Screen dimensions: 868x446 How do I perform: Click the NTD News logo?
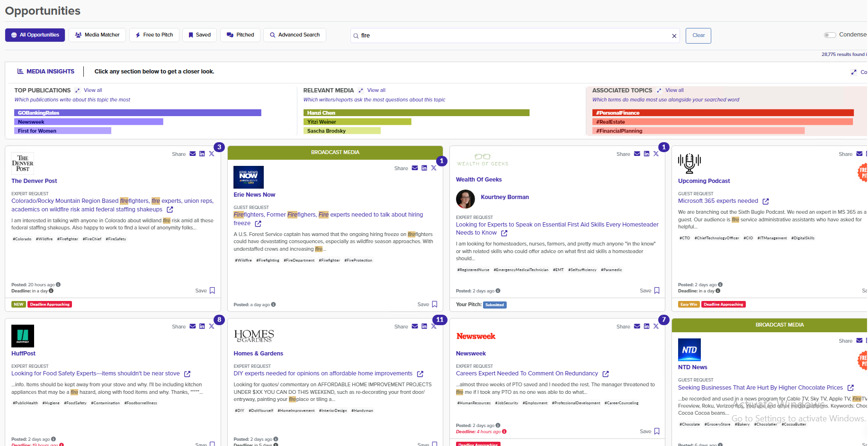click(689, 350)
